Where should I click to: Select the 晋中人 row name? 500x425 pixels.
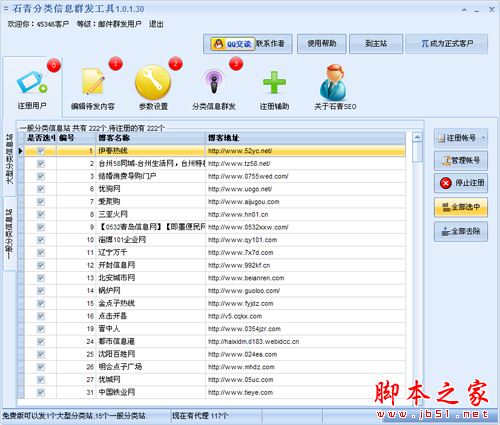pyautogui.click(x=109, y=329)
